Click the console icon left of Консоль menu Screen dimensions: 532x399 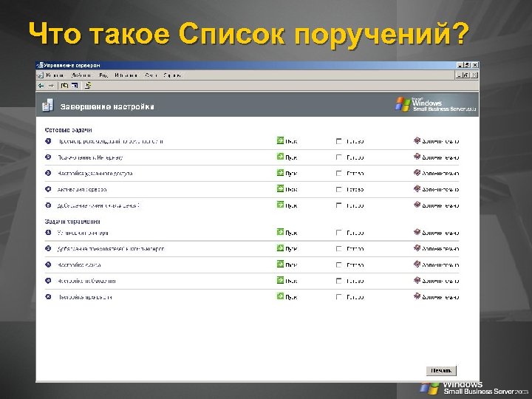40,75
